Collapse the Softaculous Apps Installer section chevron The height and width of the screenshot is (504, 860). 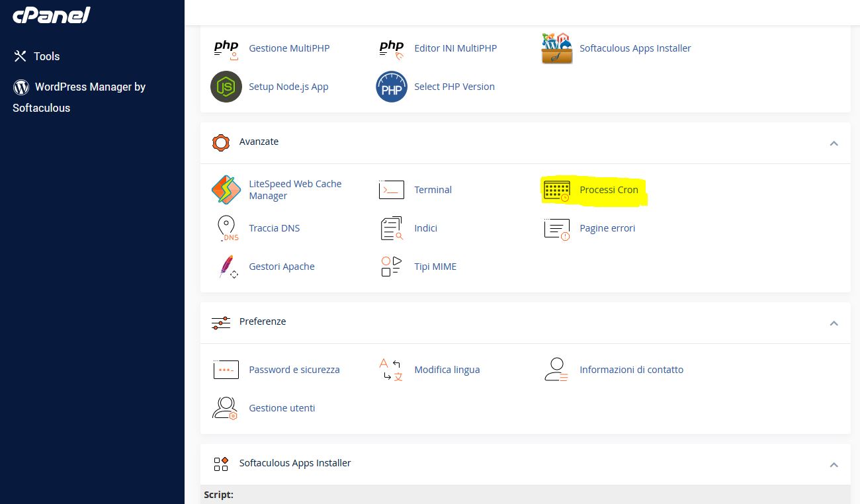coord(834,464)
